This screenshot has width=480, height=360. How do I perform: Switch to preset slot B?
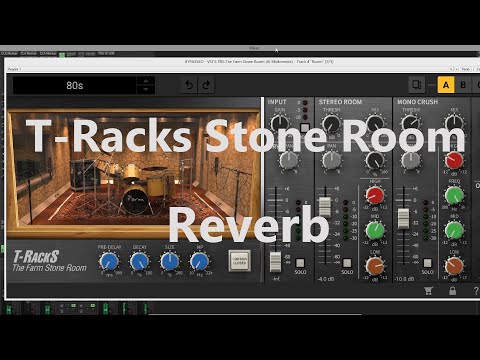tap(463, 85)
